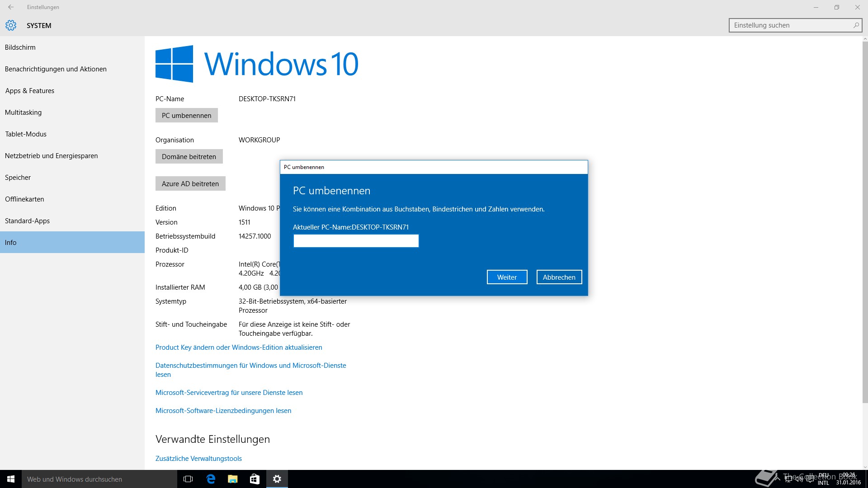Minimize the Einstellungen window
This screenshot has height=488, width=868.
pyautogui.click(x=816, y=7)
